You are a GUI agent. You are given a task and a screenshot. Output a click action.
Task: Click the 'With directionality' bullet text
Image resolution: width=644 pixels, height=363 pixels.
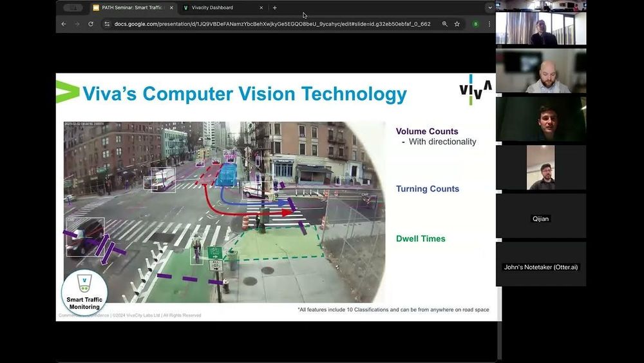tap(442, 142)
